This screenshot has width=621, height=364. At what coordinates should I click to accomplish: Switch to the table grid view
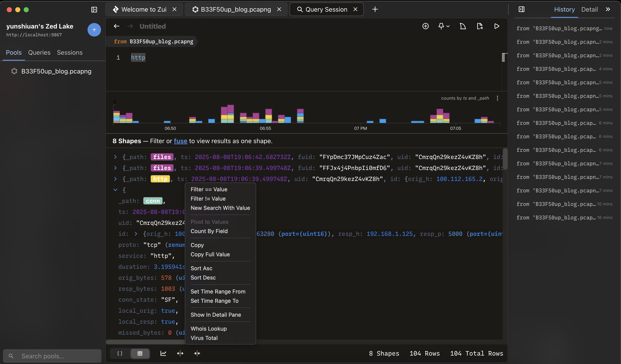coord(140,353)
